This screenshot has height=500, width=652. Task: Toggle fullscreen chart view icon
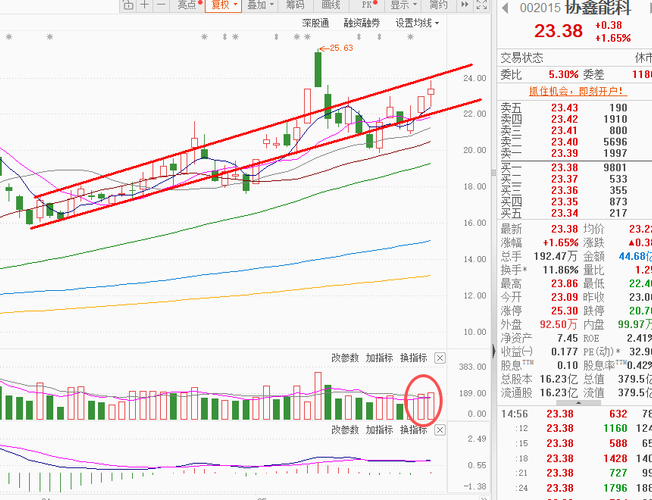coord(482,5)
